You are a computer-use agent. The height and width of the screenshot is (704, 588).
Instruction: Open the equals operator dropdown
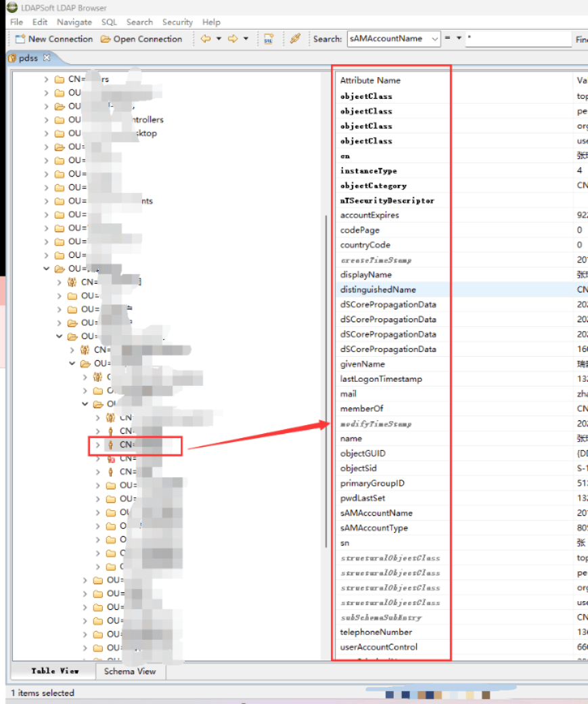(x=459, y=39)
